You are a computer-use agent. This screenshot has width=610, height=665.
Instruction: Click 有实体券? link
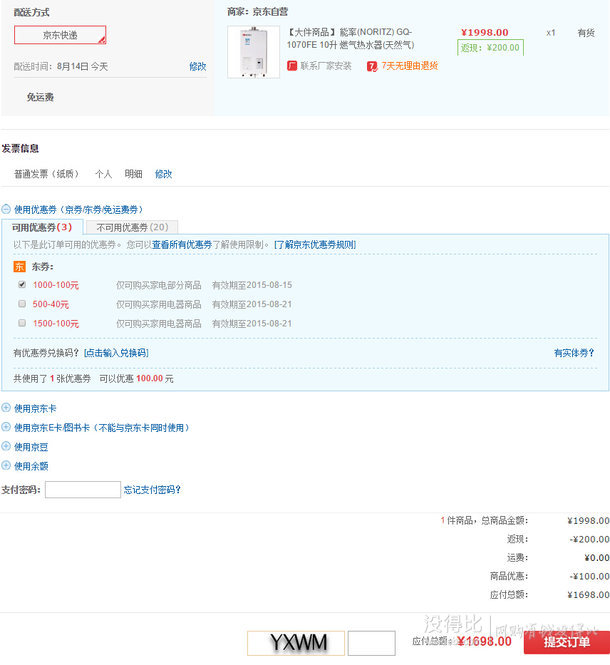[574, 353]
